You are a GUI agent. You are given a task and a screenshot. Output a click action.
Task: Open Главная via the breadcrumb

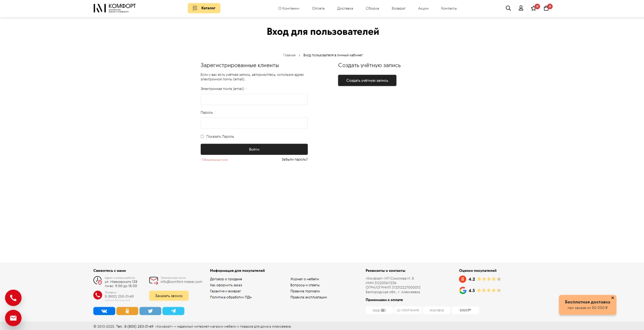pyautogui.click(x=289, y=55)
